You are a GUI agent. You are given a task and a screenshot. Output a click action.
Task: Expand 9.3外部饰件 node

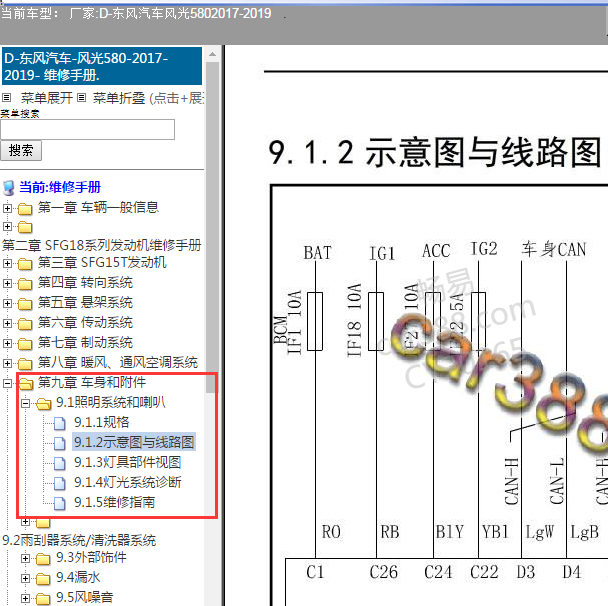[x=25, y=559]
